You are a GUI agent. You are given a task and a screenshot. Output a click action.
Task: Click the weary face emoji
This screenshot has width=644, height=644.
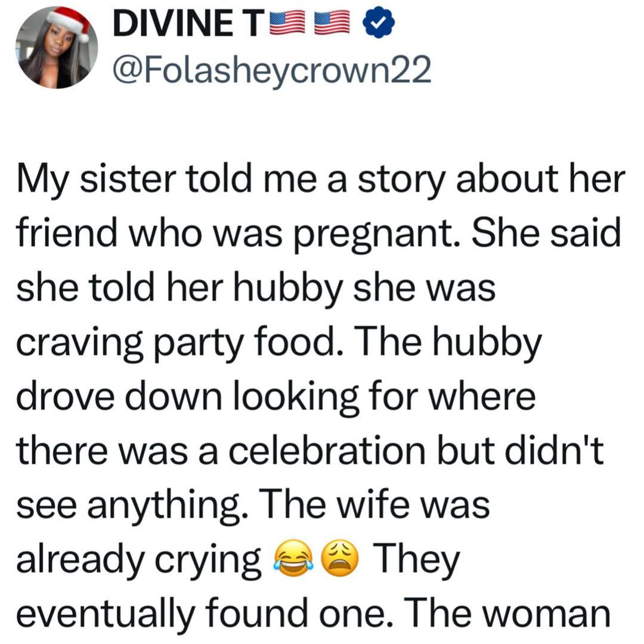[338, 559]
